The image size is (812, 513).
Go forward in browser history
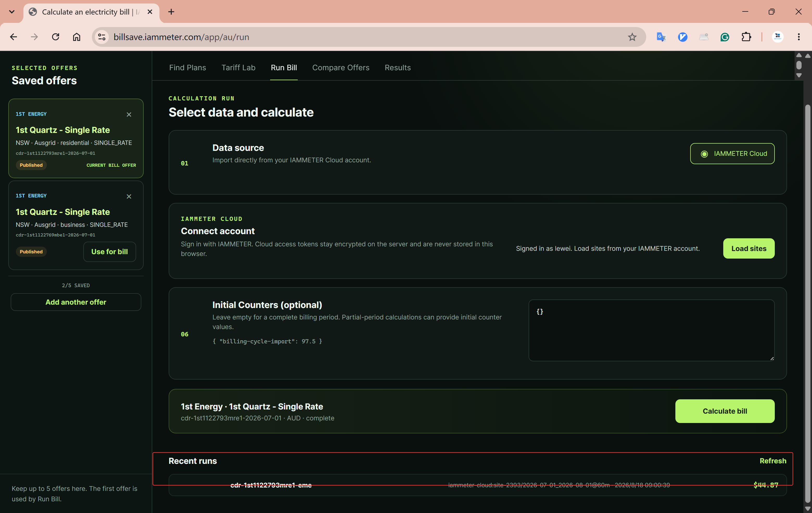tap(34, 37)
